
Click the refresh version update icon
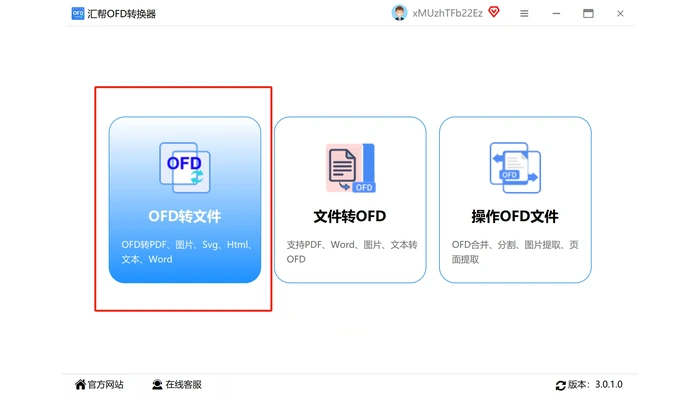pos(561,385)
